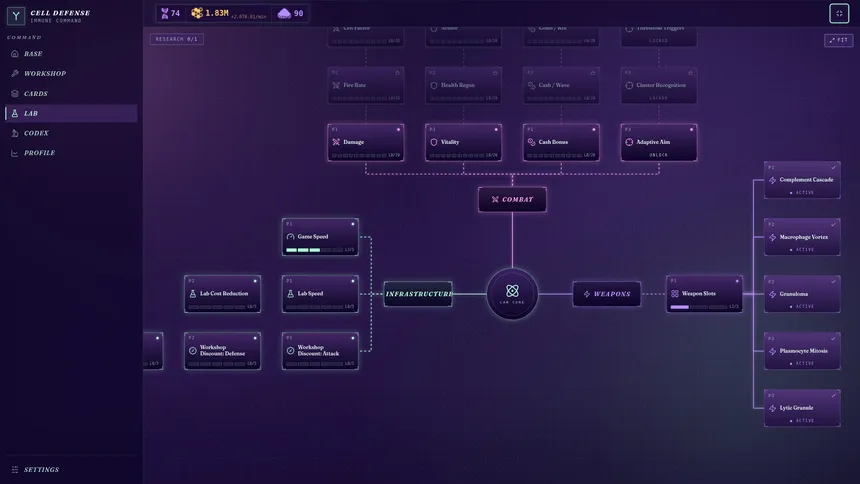Click the Lab Core atom icon
Screen dimensions: 860x484
point(512,291)
